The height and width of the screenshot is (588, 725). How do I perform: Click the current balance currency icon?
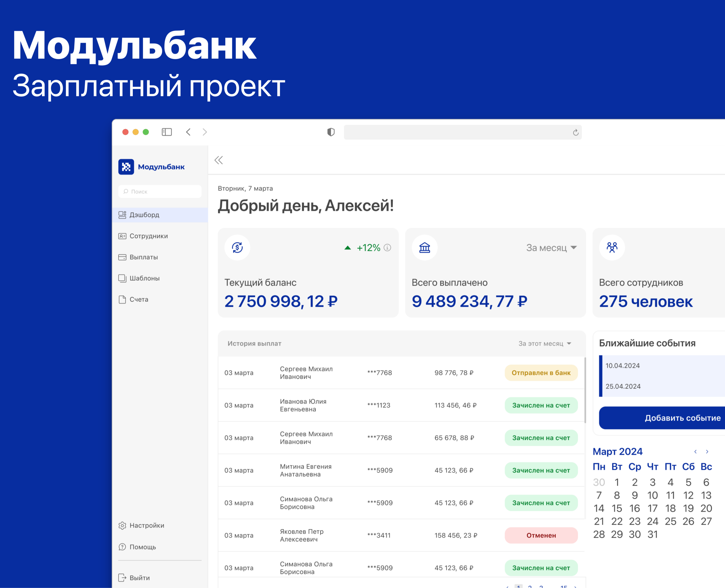tap(237, 248)
